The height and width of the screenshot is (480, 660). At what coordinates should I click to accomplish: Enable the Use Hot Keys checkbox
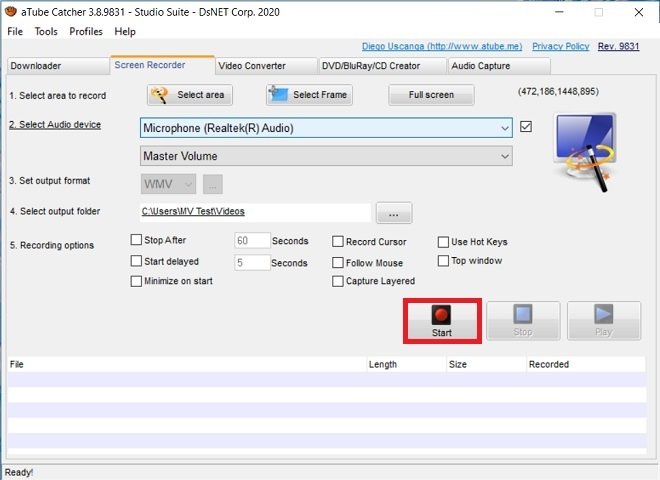point(443,242)
